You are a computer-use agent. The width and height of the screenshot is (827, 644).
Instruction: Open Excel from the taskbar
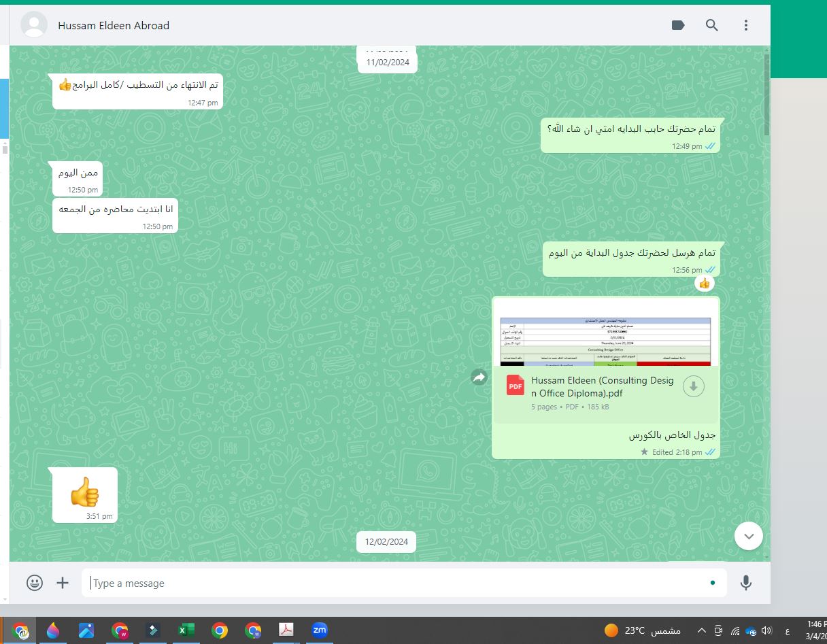tap(186, 630)
